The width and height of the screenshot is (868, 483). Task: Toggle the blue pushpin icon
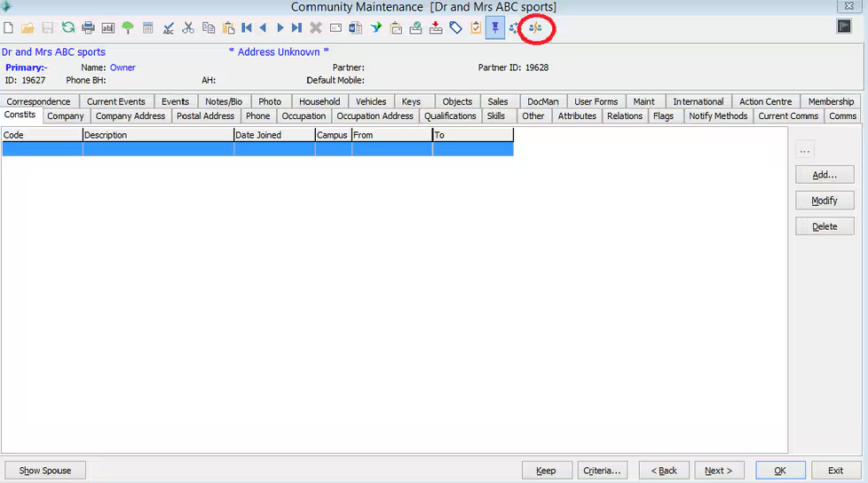coord(495,28)
